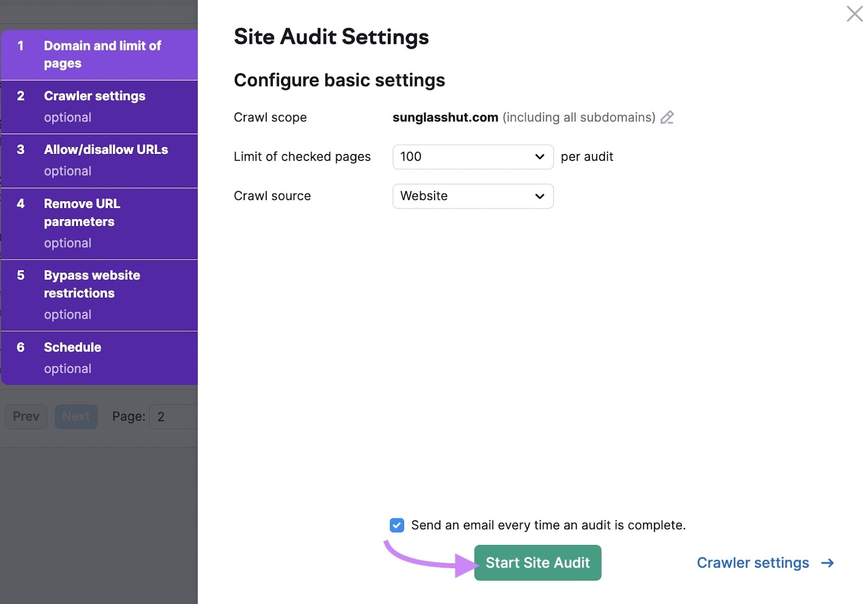Screen dimensions: 868x604
Task: Click the arrow icon beside Crawler settings link
Action: [827, 563]
